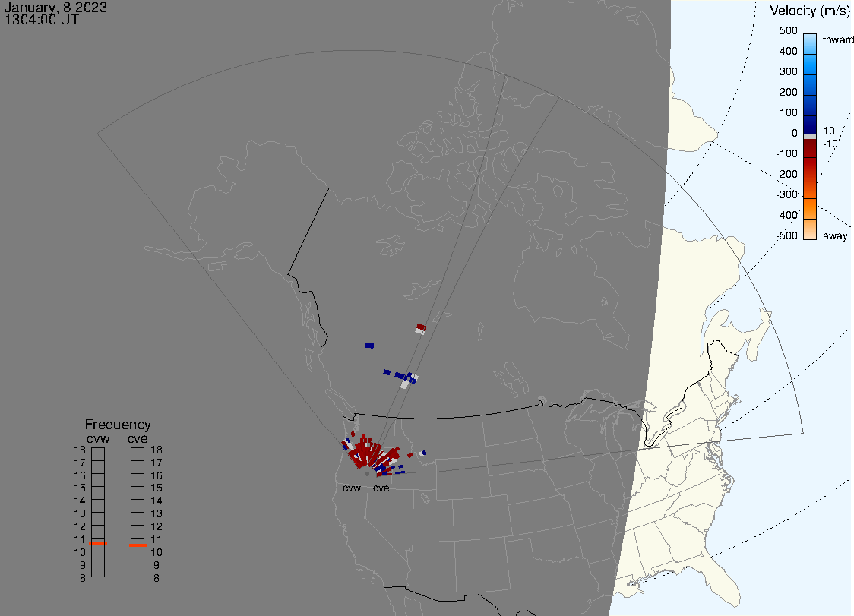854x616 pixels.
Task: Click the cve heading above the frequency bar
Action: (x=138, y=438)
